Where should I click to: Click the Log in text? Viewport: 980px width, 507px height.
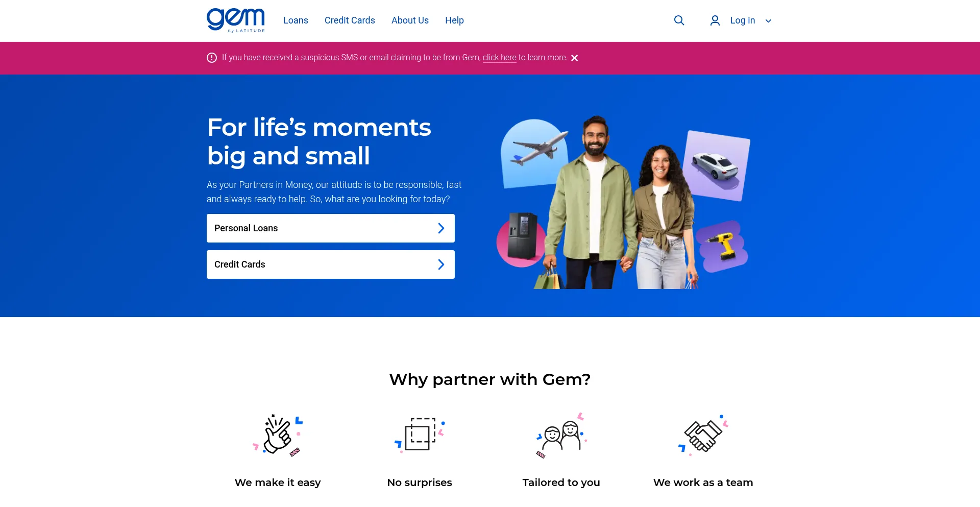point(742,20)
